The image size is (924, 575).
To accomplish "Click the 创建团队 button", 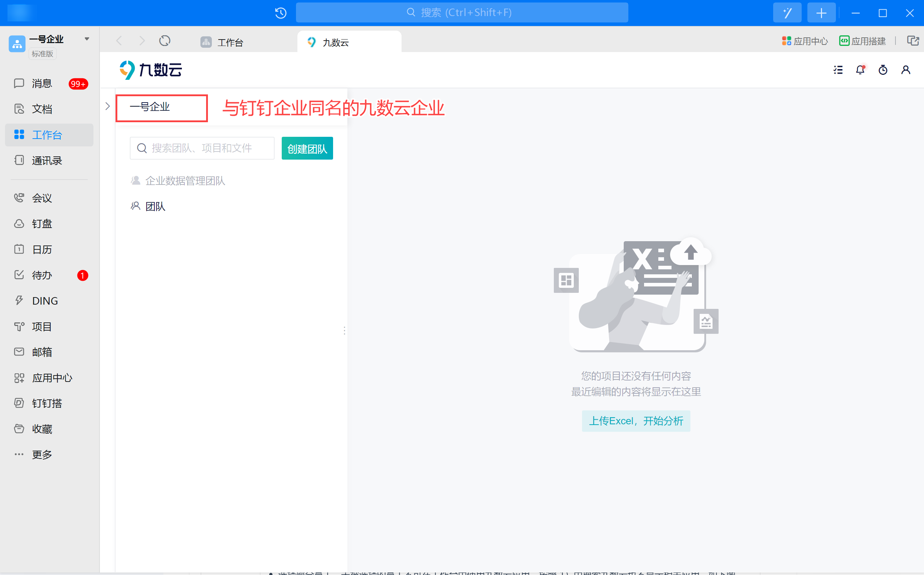I will point(307,148).
